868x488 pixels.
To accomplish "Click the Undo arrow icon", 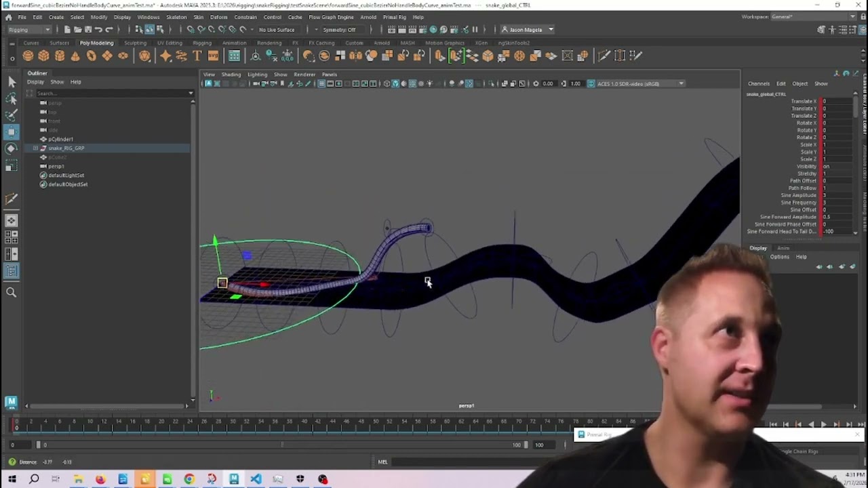I will [x=98, y=29].
